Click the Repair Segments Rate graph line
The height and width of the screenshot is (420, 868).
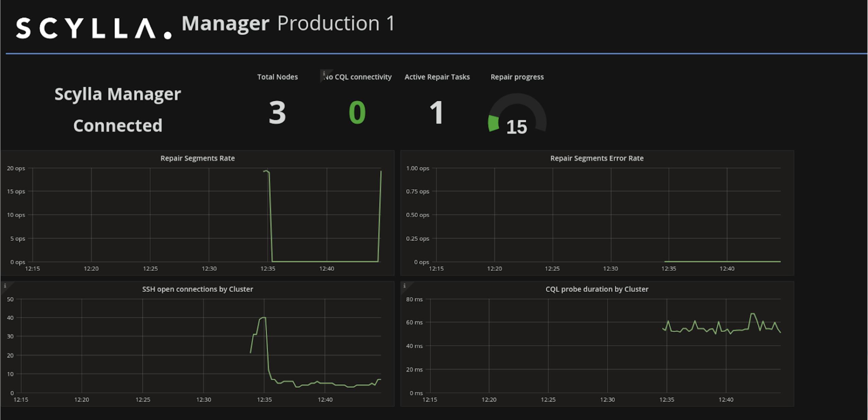point(325,261)
